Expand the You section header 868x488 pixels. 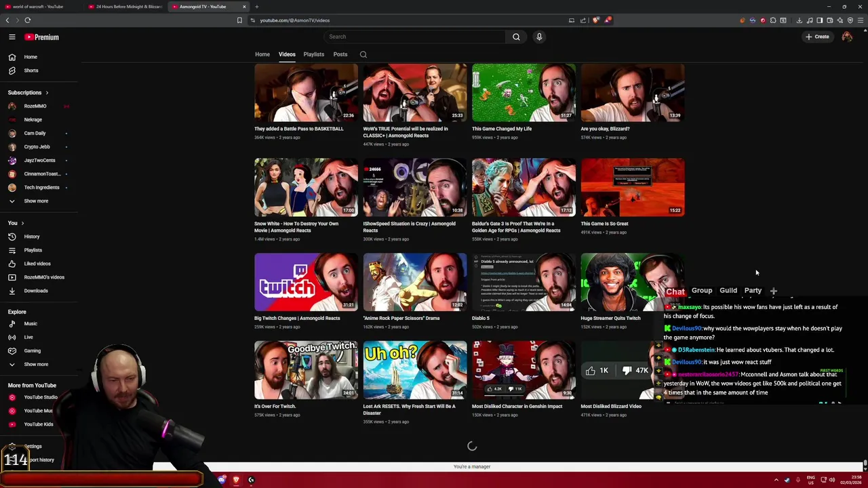coord(16,223)
